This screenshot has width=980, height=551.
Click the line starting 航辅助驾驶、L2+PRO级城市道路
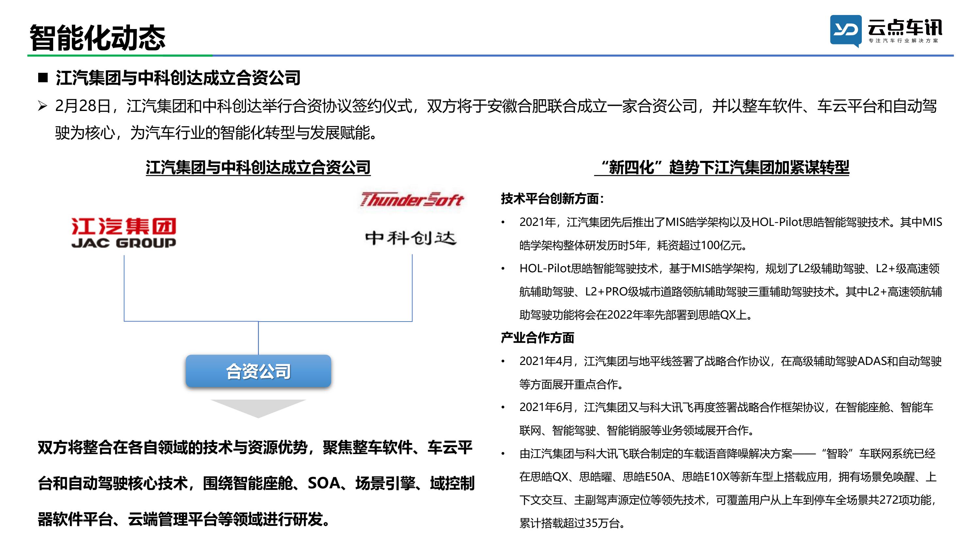tap(731, 291)
